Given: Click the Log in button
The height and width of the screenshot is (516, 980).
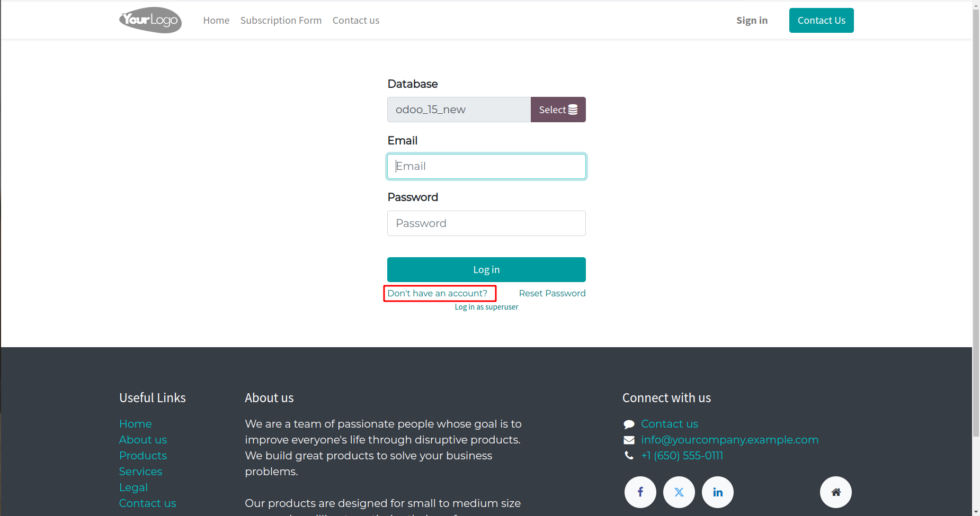Looking at the screenshot, I should (486, 269).
